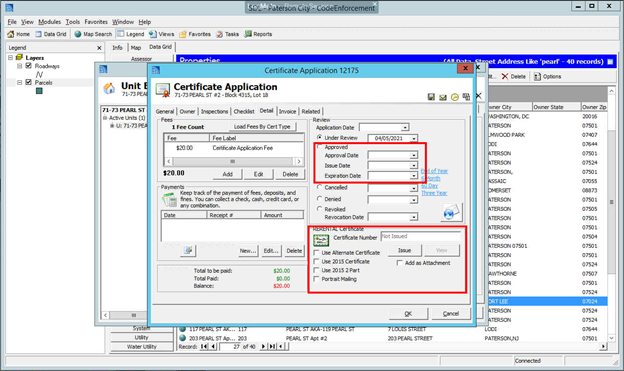Screen dimensions: 624x371
Task: Click the windows icon right of the clock icon
Action: coord(466,97)
